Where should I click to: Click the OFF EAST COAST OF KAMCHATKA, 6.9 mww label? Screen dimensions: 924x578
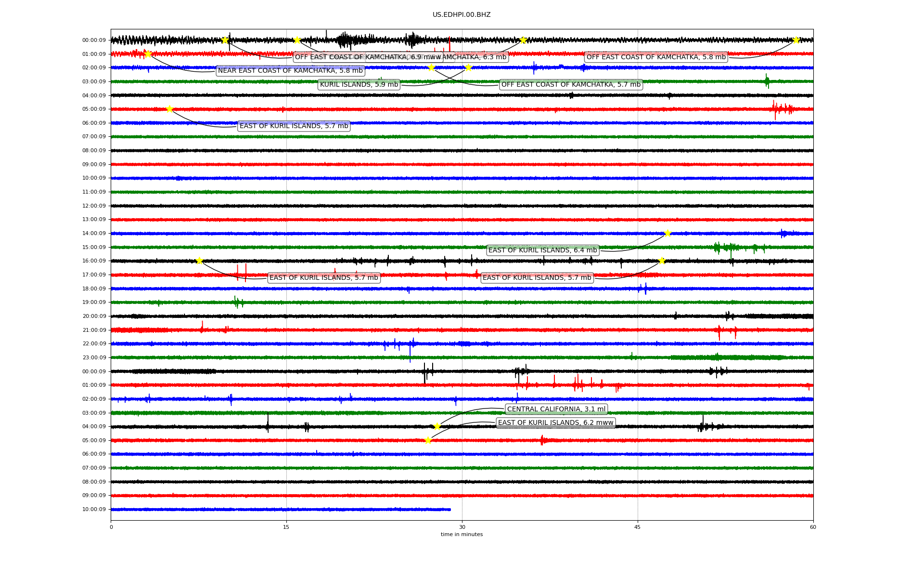368,57
